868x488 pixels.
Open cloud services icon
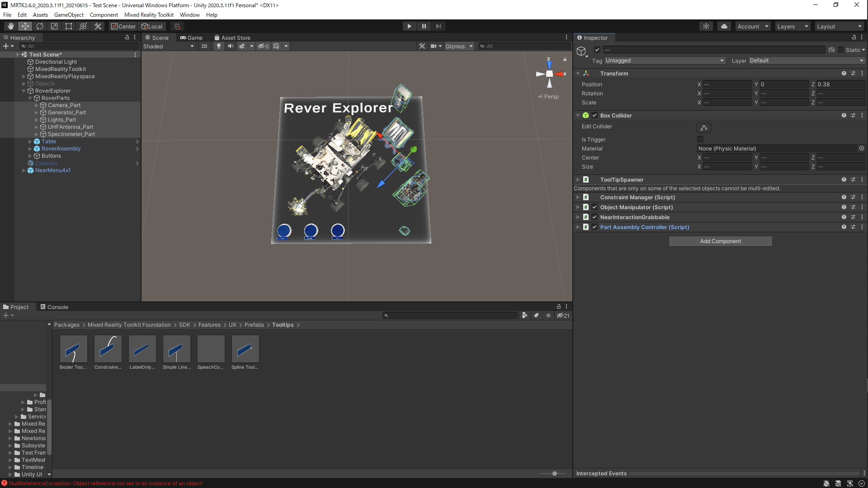[x=724, y=26]
